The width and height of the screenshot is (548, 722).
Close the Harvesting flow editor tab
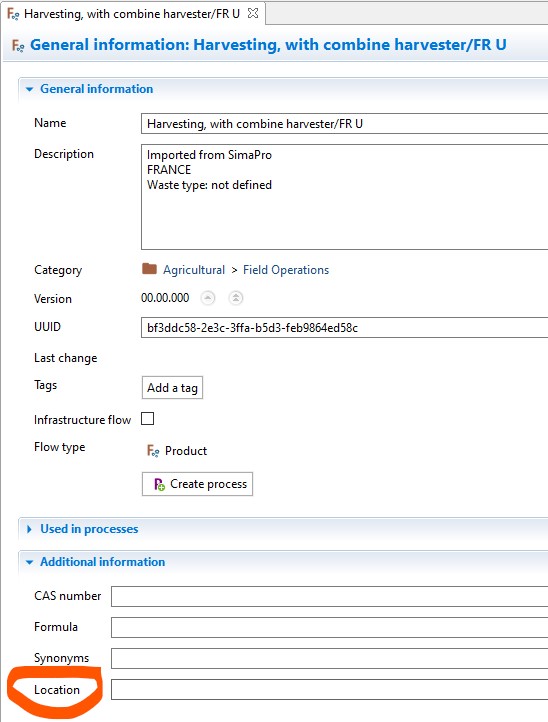[x=252, y=13]
